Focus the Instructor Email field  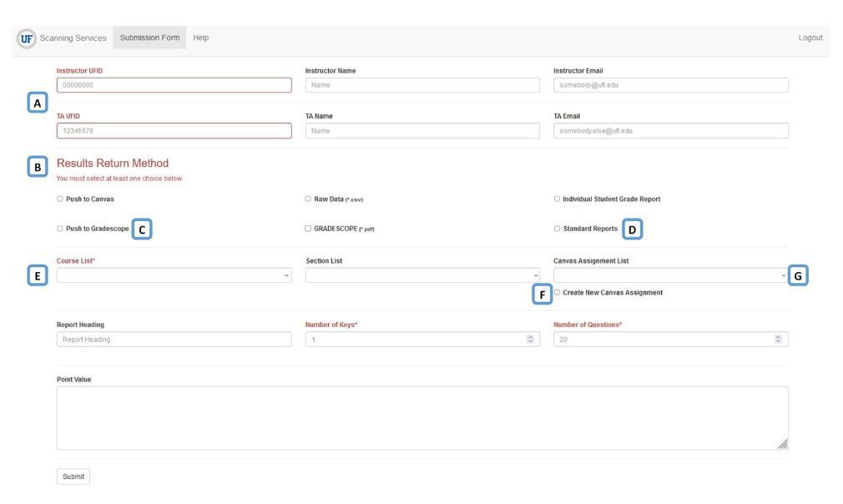tap(671, 85)
